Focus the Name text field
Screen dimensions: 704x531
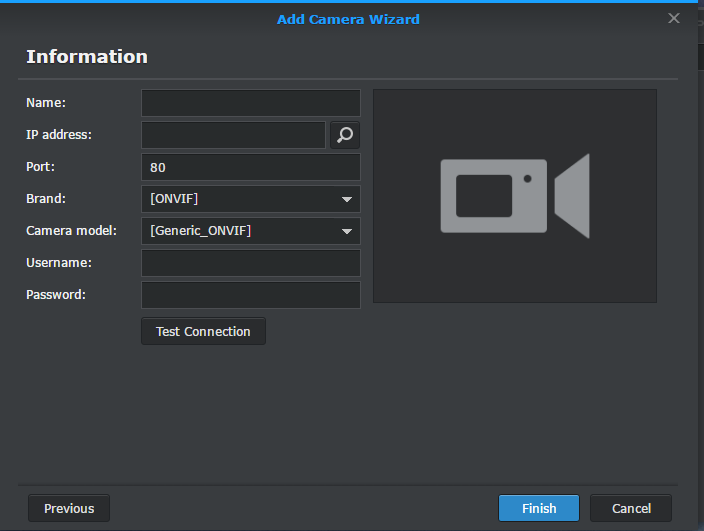point(250,103)
